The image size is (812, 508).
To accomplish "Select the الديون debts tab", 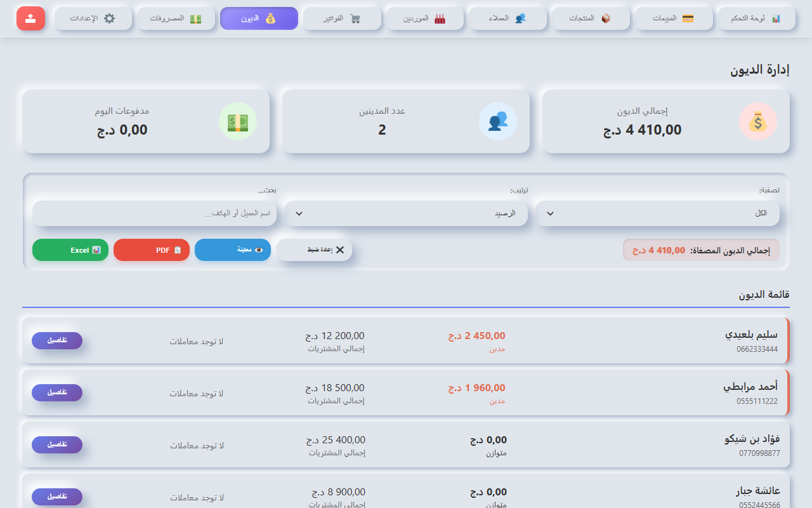I will point(259,18).
